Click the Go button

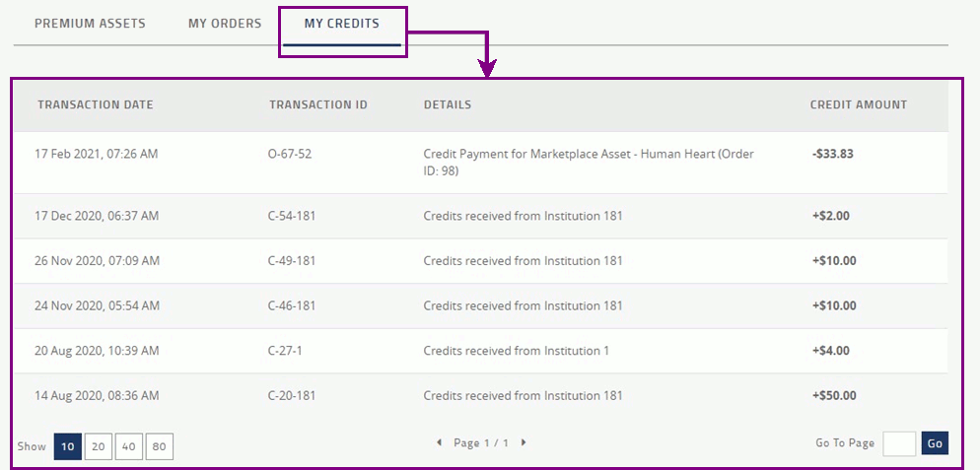[935, 443]
